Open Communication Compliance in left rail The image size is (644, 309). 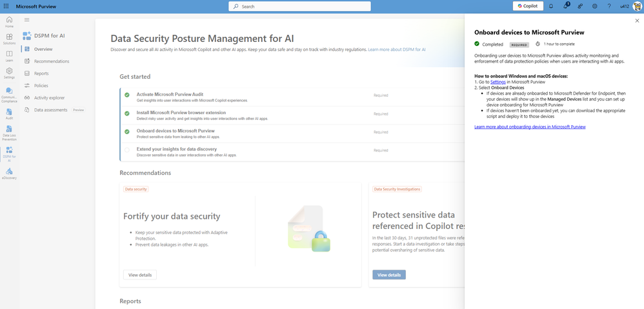tap(9, 94)
